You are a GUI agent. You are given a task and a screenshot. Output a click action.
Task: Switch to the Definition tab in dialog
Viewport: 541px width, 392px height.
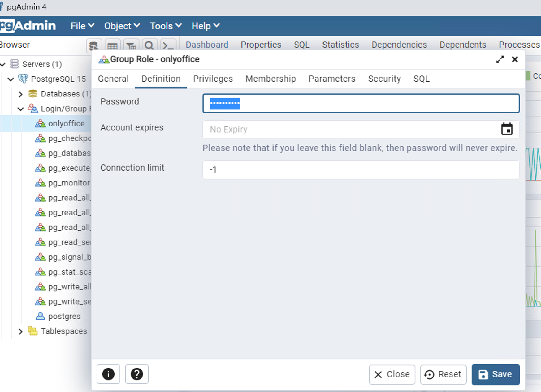pos(161,79)
